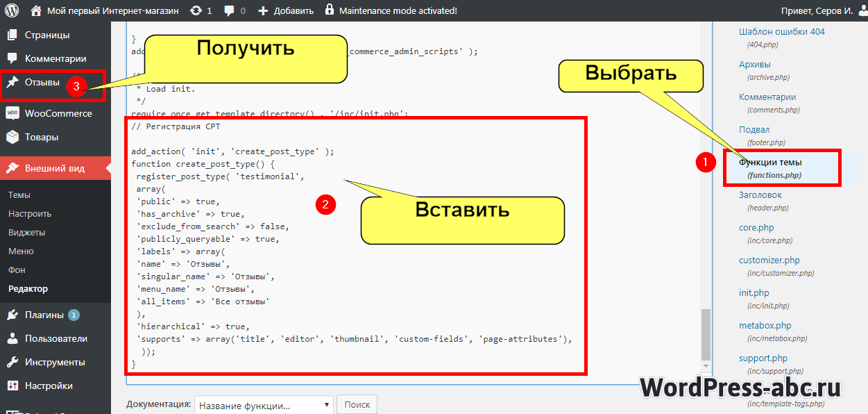Click the editor scrollbar down arrow
Image resolution: width=868 pixels, height=414 pixels.
pyautogui.click(x=706, y=365)
